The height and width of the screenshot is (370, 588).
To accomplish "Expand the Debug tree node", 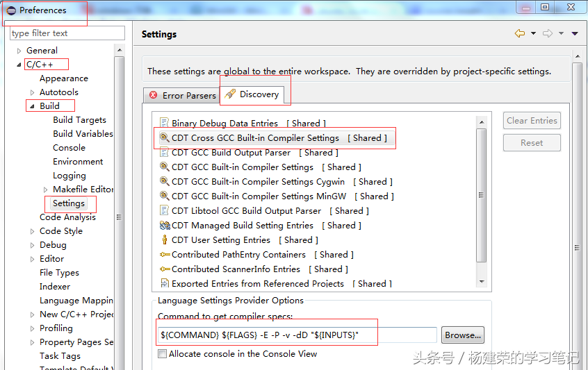I will click(x=32, y=245).
